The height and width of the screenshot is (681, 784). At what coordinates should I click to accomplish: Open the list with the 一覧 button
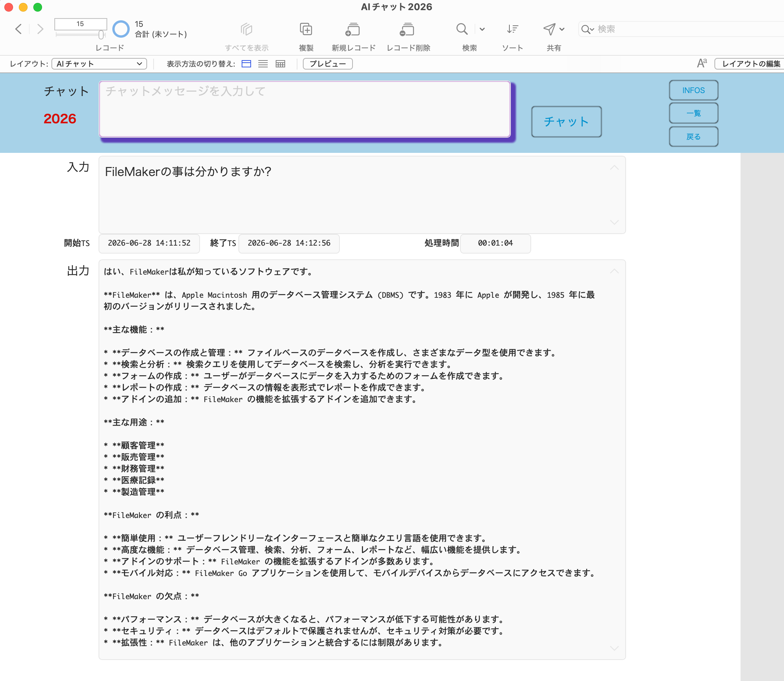[693, 113]
